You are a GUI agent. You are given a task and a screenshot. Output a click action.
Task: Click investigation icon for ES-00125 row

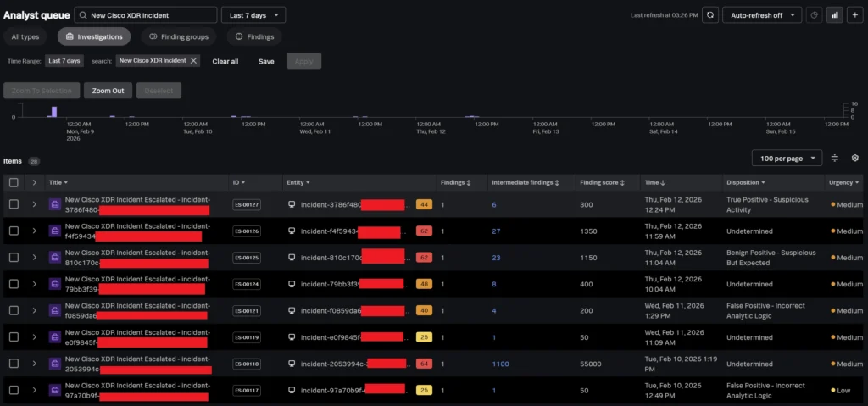(x=54, y=258)
